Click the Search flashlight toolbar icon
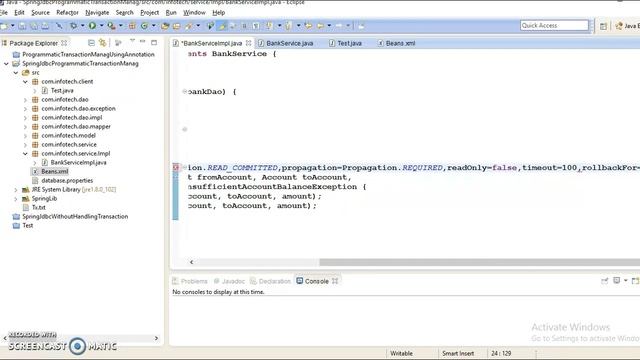The width and height of the screenshot is (640, 360). (189, 26)
